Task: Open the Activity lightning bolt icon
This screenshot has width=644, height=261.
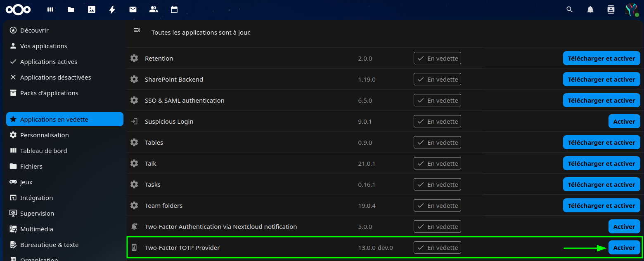Action: tap(112, 9)
